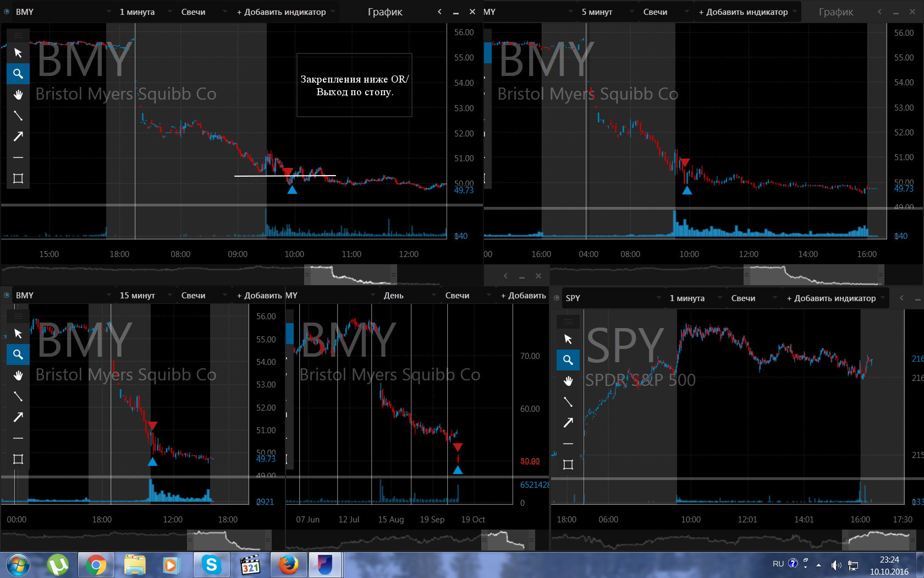
Task: Click the BMY ticker field in the 15-minute chart
Action: pos(63,295)
